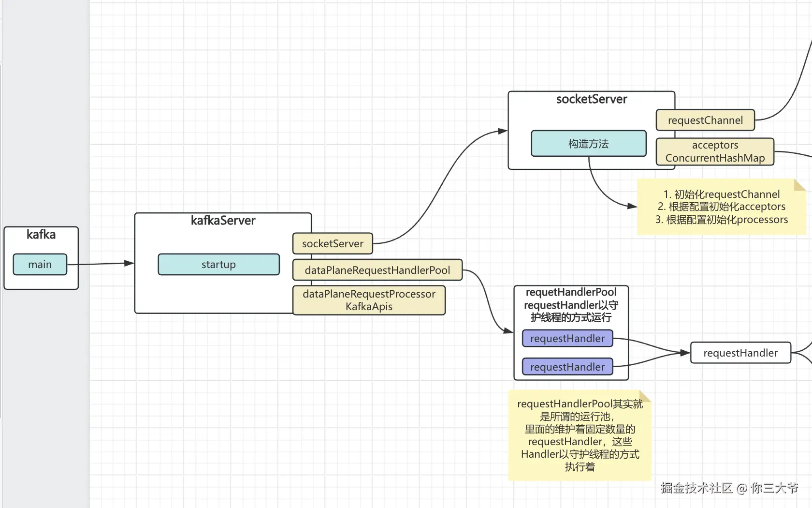This screenshot has width=812, height=508.
Task: Select the startup node in kafkaServer
Action: [x=218, y=264]
